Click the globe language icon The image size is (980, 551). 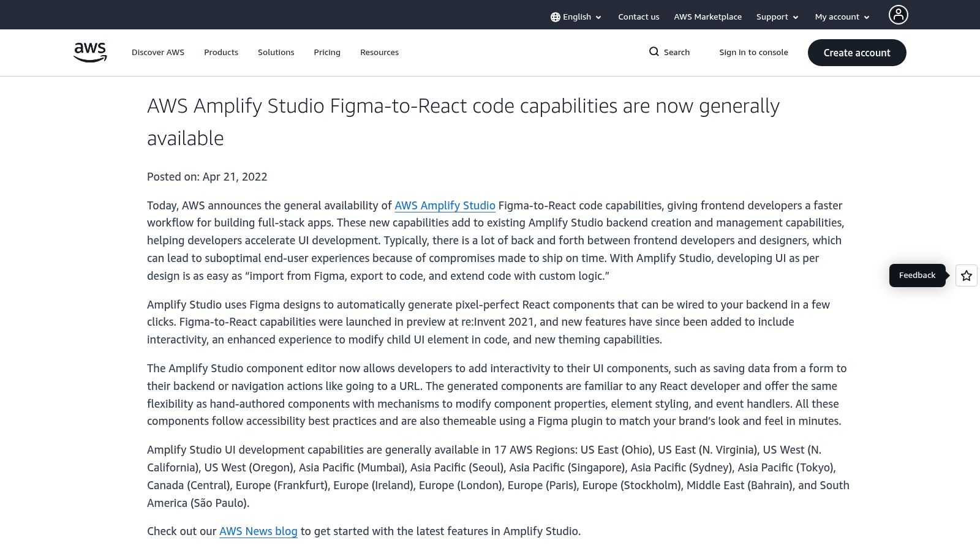(x=556, y=17)
